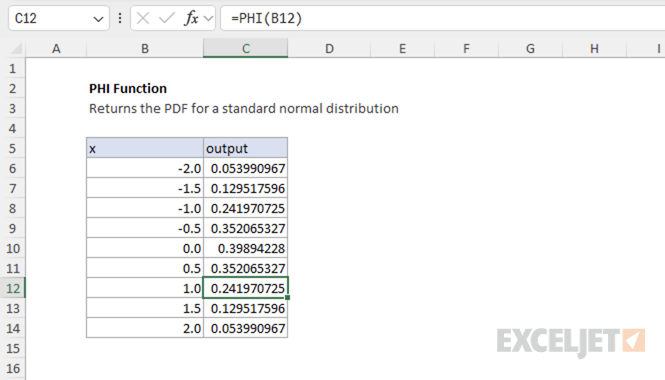Viewport: 665px width, 380px height.
Task: Select column F header
Action: 467,48
